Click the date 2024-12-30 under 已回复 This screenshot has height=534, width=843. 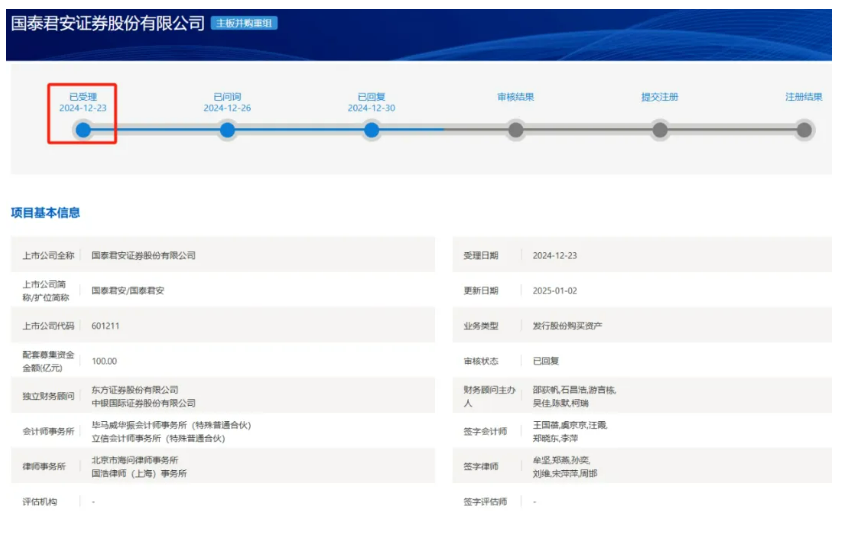(x=372, y=108)
